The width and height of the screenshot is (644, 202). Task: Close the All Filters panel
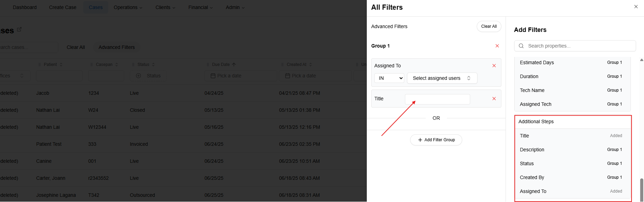636,7
